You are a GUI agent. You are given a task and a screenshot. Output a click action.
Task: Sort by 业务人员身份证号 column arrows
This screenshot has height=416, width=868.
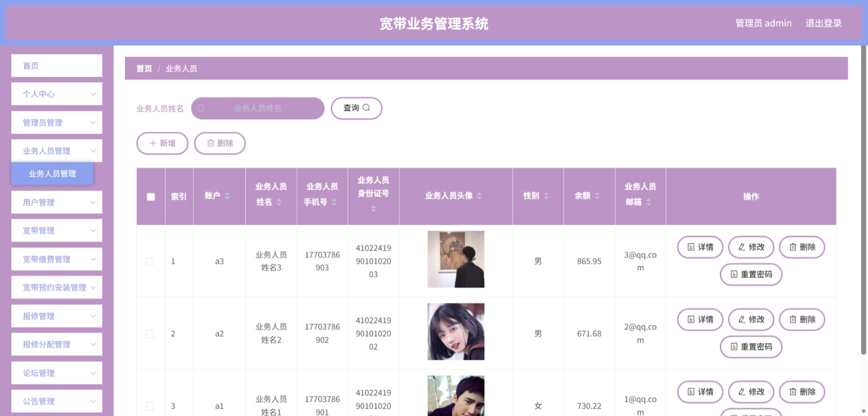point(373,209)
